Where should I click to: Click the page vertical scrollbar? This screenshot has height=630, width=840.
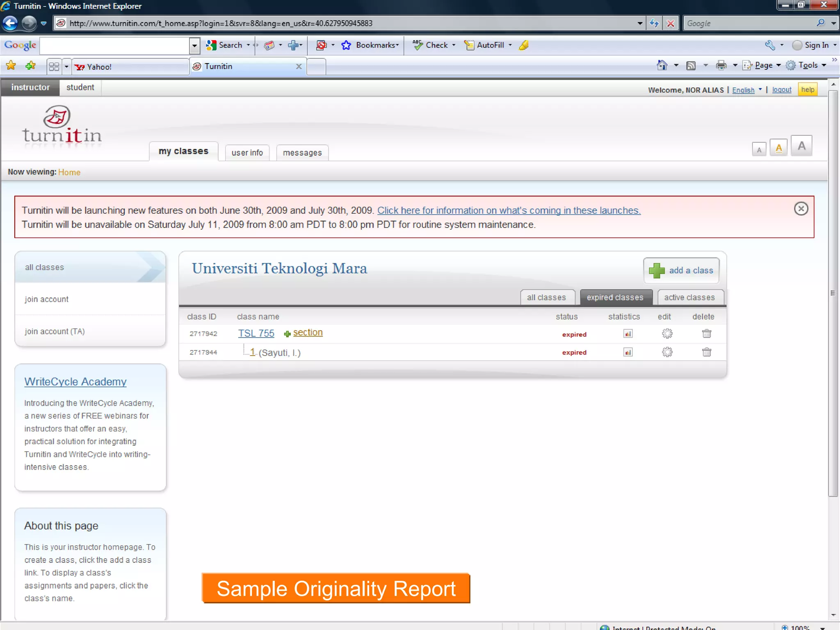(833, 293)
